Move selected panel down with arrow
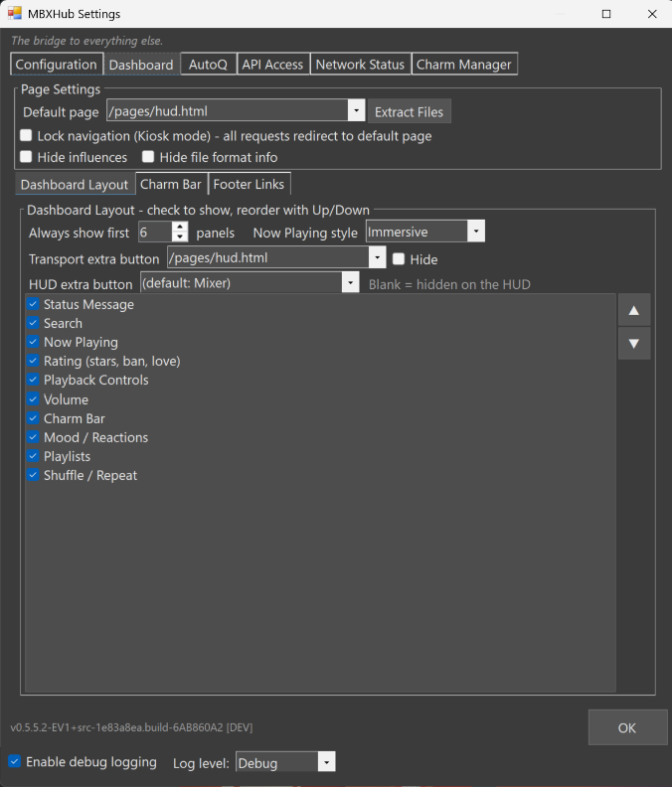The width and height of the screenshot is (672, 787). (634, 343)
